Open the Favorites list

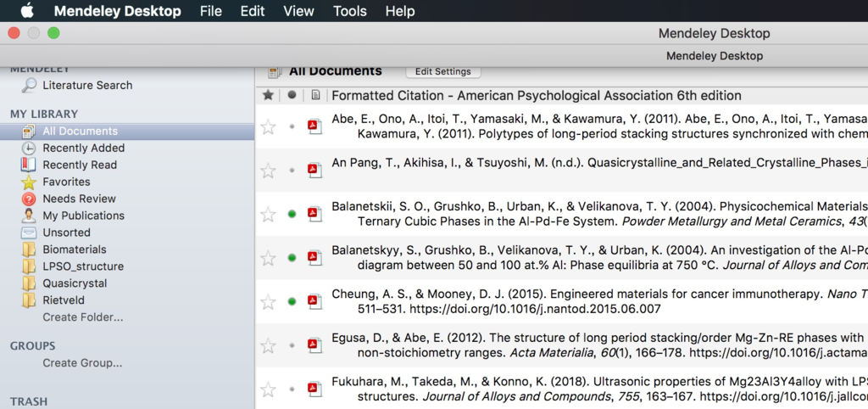[66, 182]
